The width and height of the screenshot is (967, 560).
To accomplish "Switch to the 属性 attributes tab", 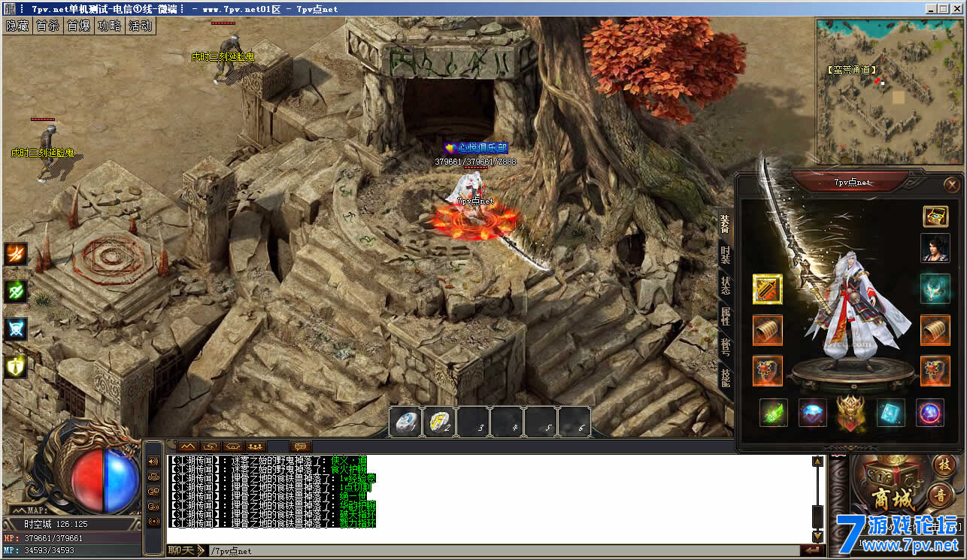I will [725, 316].
